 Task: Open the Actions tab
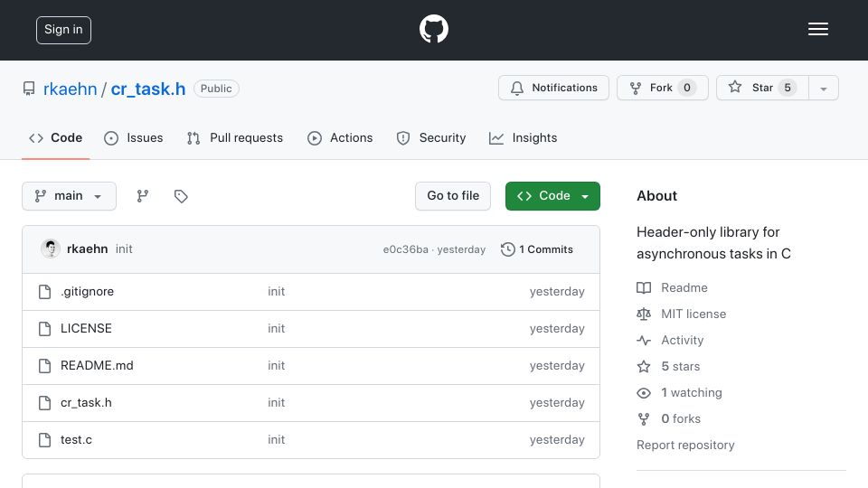[340, 137]
